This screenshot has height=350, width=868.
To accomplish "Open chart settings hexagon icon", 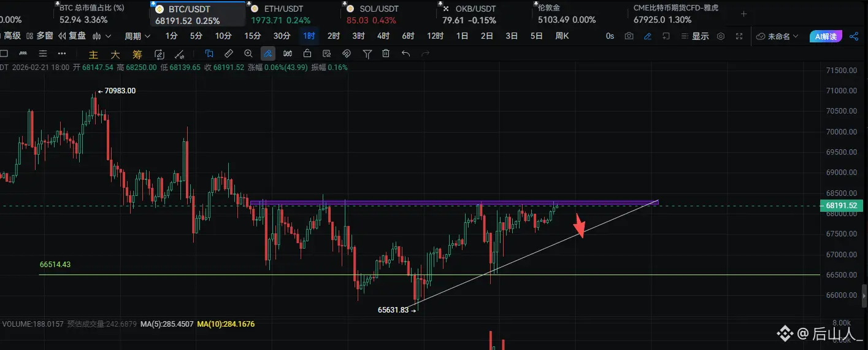I will (721, 36).
